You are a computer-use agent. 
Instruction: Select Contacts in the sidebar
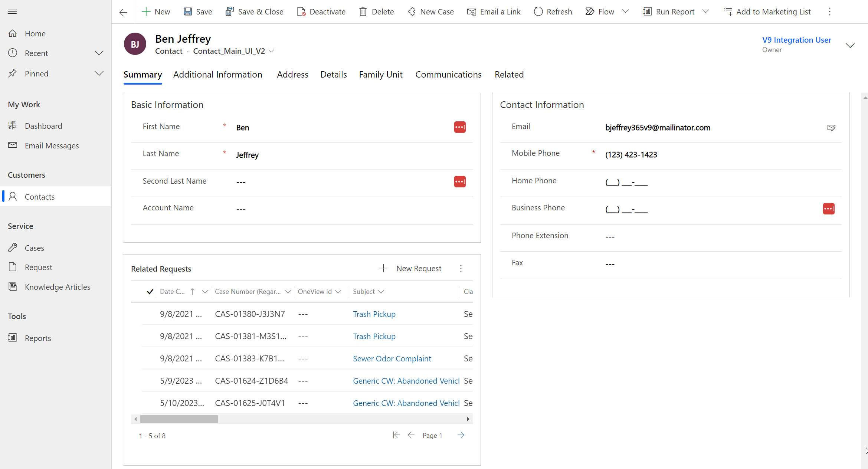(x=56, y=197)
